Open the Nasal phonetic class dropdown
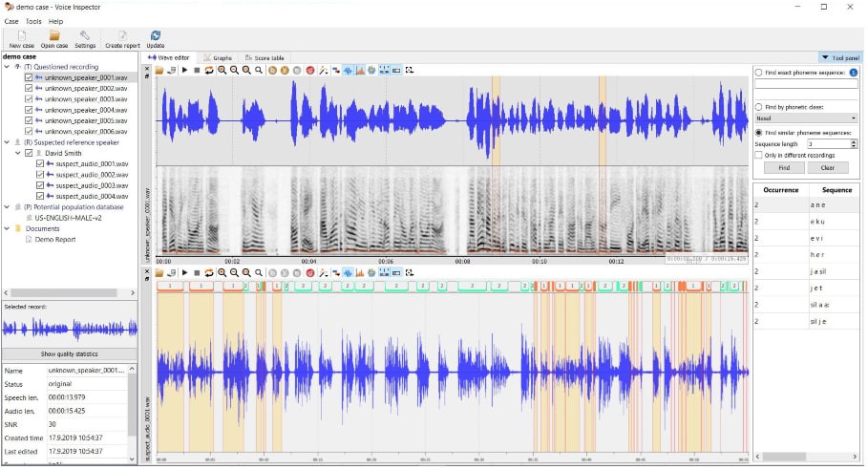This screenshot has width=868, height=470. point(805,118)
